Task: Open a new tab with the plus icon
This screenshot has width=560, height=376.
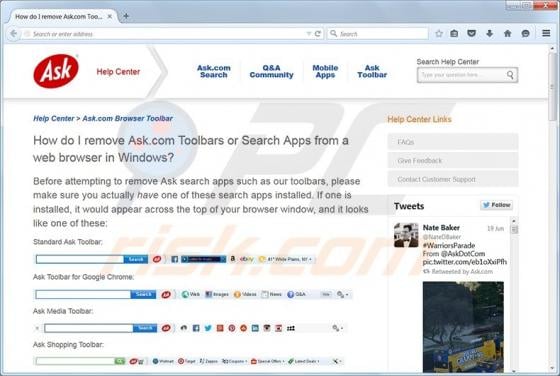Action: tap(126, 16)
